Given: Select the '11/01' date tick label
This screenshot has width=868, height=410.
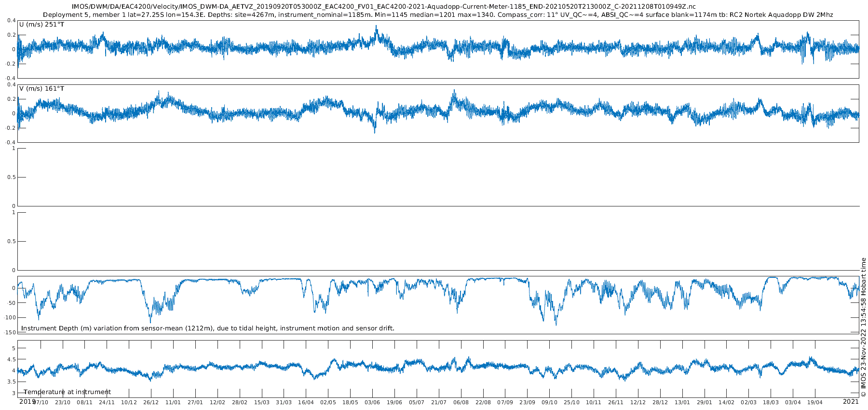Looking at the screenshot, I should coord(173,402).
